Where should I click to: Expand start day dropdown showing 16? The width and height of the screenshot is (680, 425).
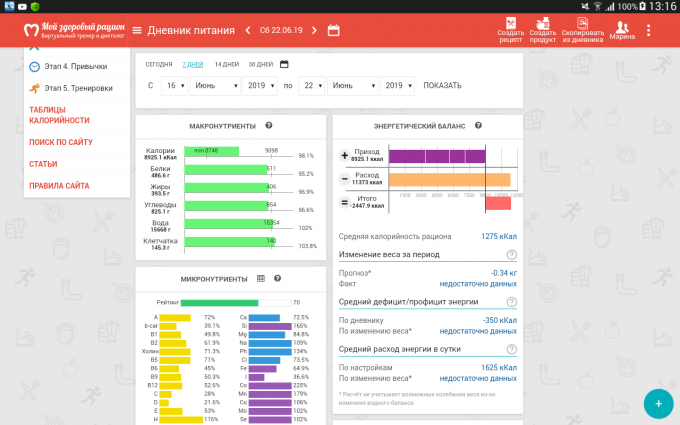[174, 86]
